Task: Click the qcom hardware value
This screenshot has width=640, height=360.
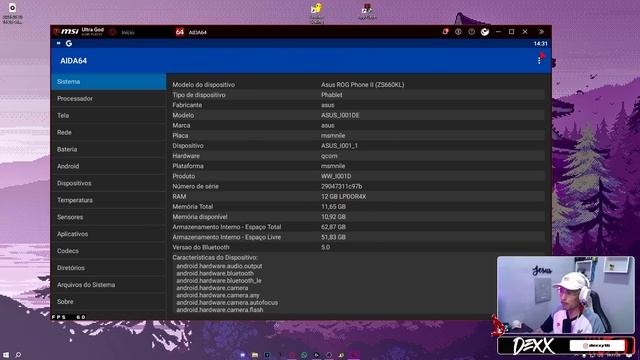Action: coord(329,156)
